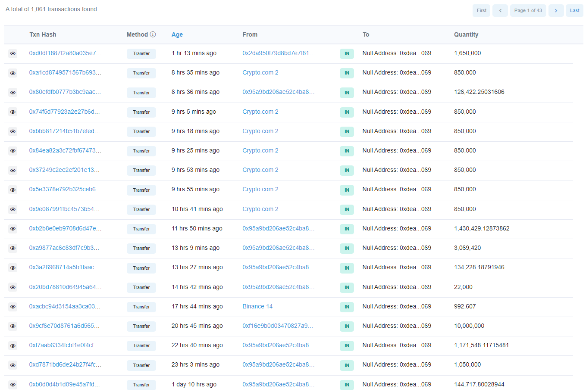
Task: Click eye icon for 0xbbb817214b51b7efed
Action: (x=13, y=131)
